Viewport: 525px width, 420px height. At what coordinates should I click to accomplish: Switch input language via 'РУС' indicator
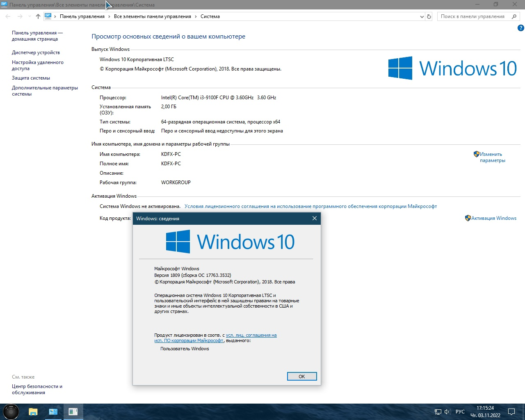click(x=460, y=412)
